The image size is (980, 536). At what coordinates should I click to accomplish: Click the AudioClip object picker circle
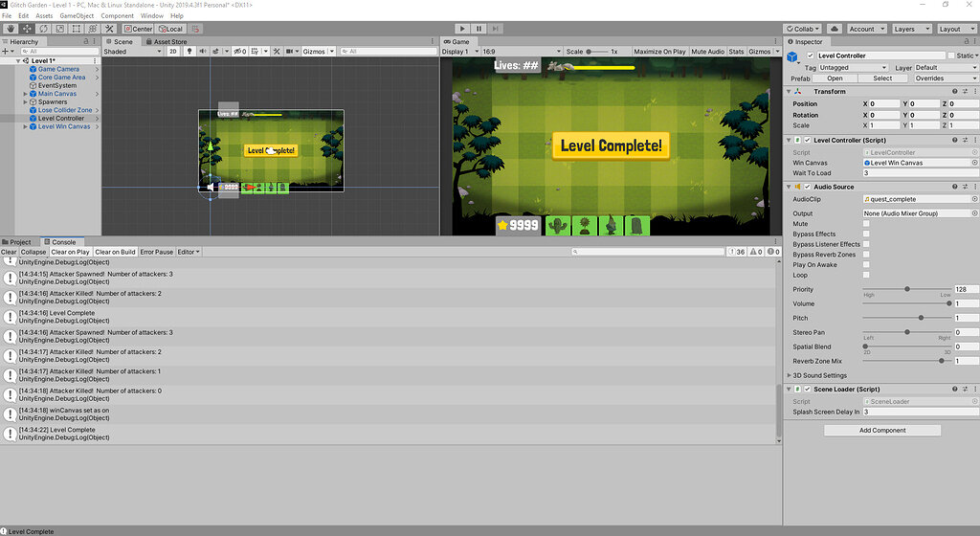[975, 199]
